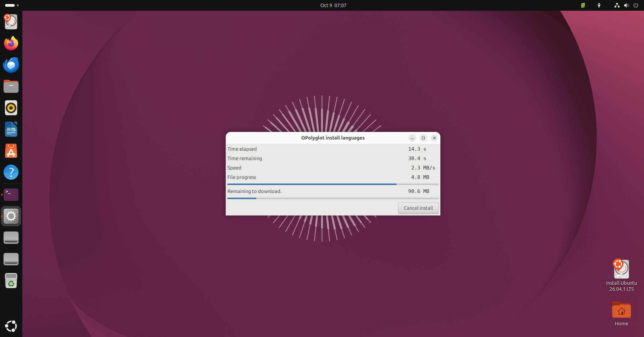This screenshot has height=337, width=644.
Task: Open the first drive icon in dock
Action: pyautogui.click(x=11, y=238)
